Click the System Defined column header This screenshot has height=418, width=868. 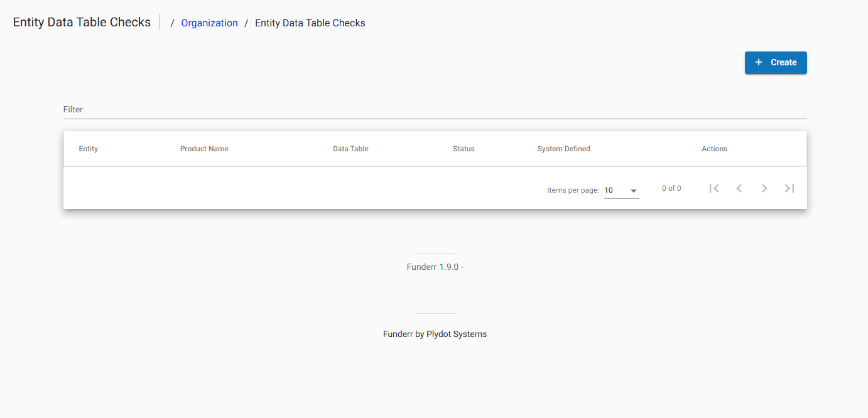coord(563,149)
